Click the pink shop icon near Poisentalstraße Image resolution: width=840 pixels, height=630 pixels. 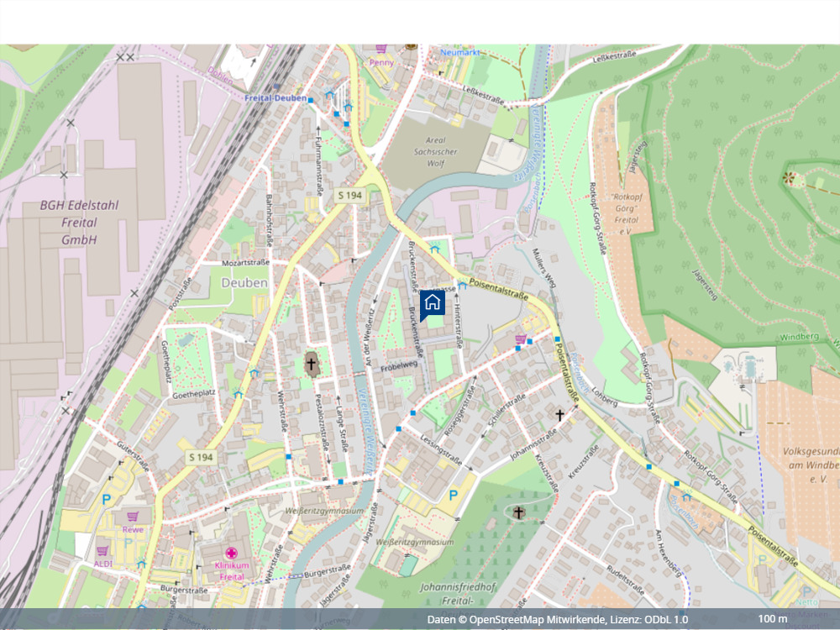[x=520, y=339]
